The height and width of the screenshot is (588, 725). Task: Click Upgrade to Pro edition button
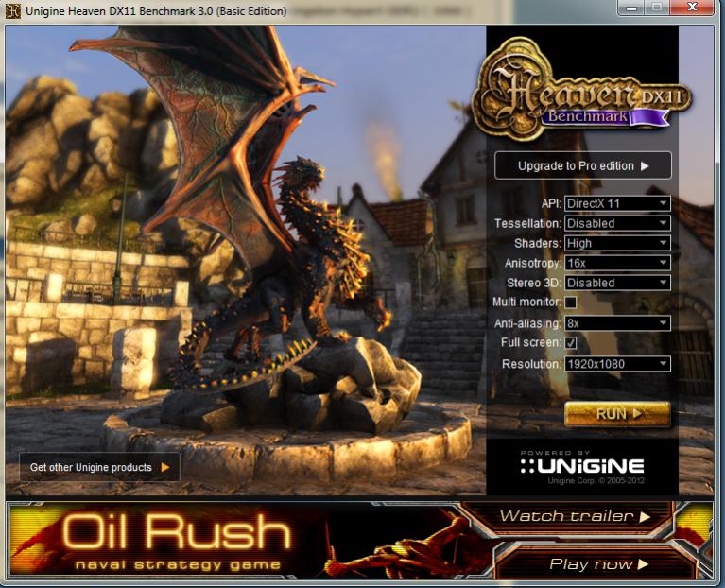[582, 165]
